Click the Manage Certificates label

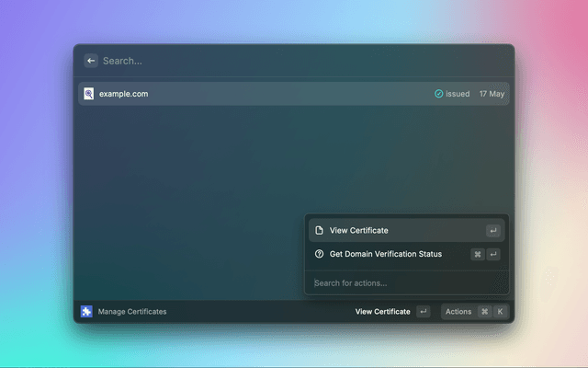[x=132, y=312]
